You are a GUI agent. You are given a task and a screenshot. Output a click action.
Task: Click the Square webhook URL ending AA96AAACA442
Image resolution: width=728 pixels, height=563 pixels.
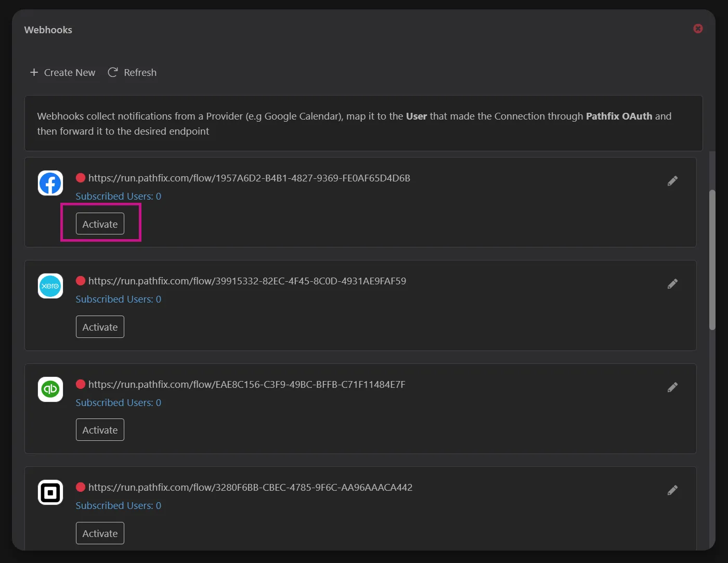click(x=250, y=487)
